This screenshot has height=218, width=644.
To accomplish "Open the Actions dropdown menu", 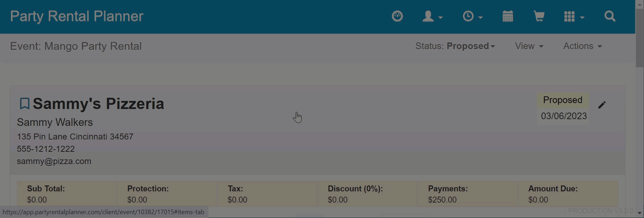I will [582, 46].
